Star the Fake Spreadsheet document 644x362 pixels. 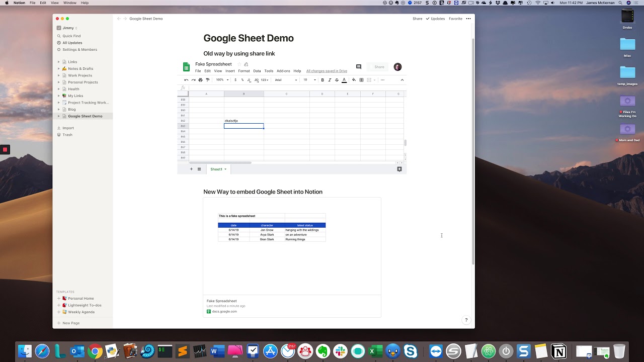[239, 64]
